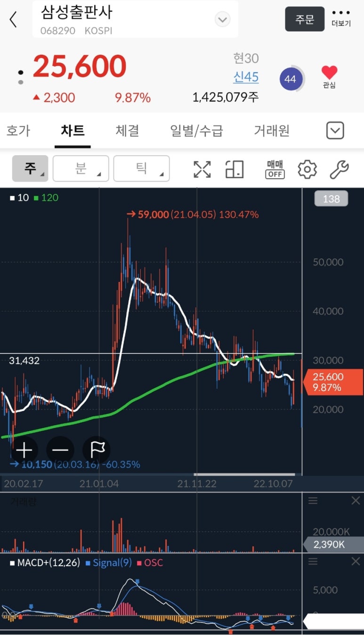Zoom in with the plus button
The height and width of the screenshot is (635, 364).
(24, 450)
